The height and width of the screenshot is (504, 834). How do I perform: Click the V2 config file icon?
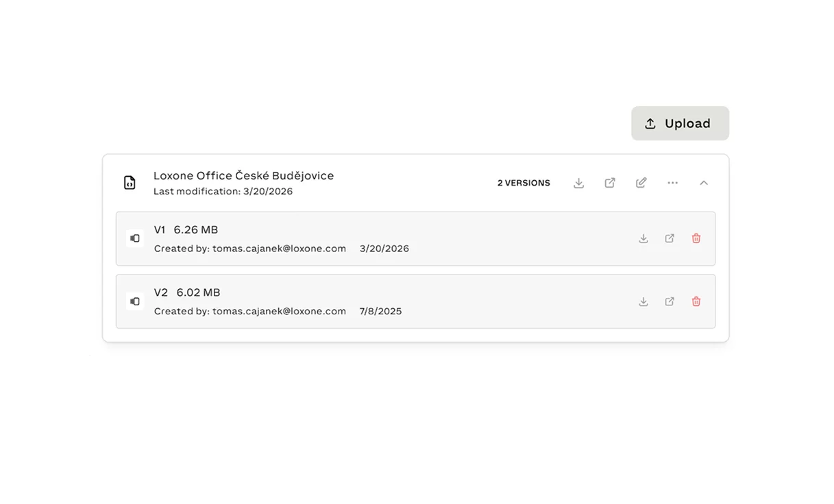click(135, 301)
